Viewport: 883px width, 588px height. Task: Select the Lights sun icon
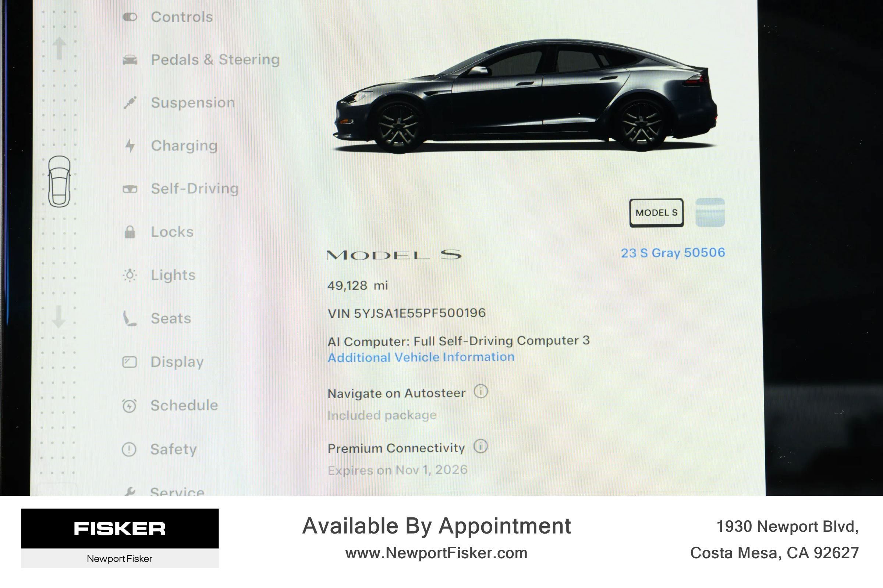(x=130, y=275)
